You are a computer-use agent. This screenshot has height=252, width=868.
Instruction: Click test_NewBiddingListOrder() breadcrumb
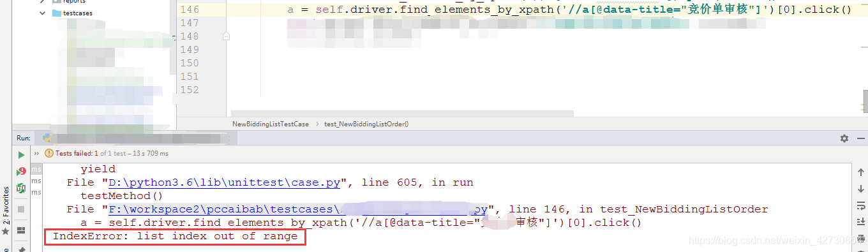click(366, 124)
